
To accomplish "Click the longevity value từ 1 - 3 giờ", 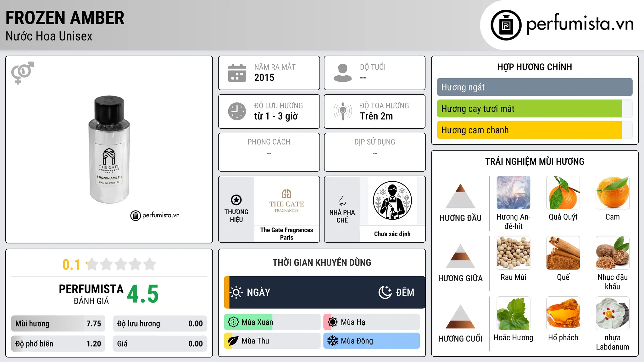I will click(x=276, y=116).
